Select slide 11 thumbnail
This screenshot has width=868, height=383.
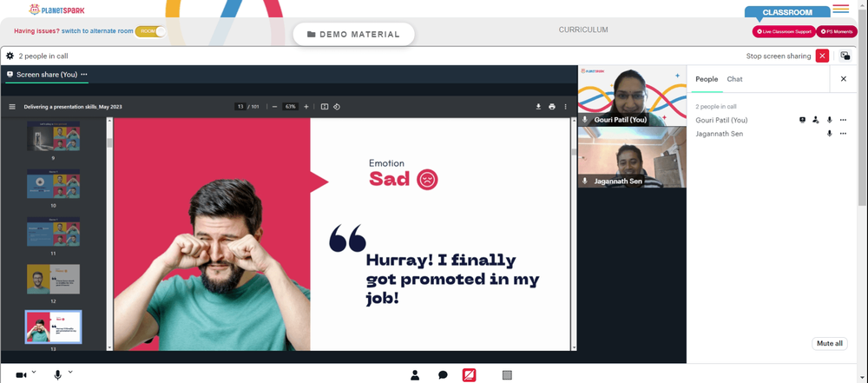click(53, 232)
